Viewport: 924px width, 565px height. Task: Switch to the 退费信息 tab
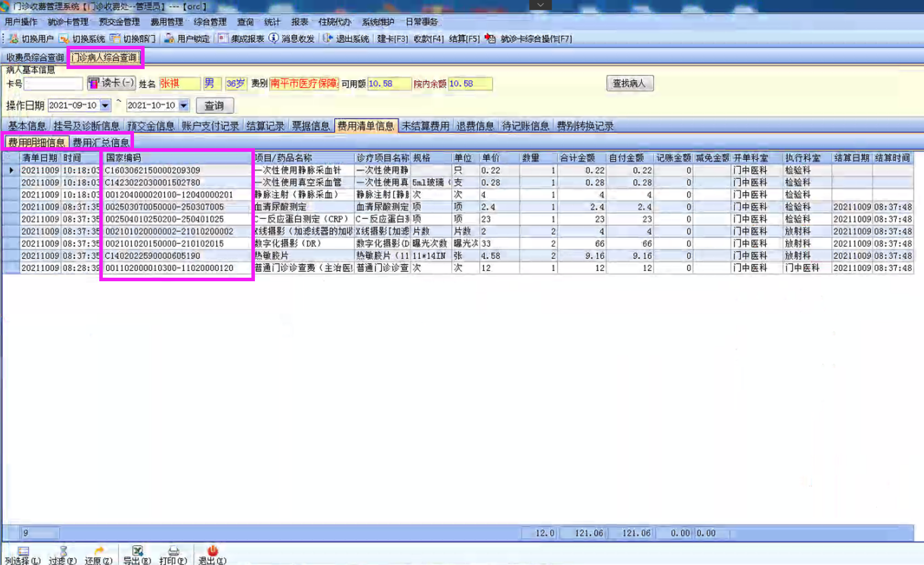(x=475, y=126)
